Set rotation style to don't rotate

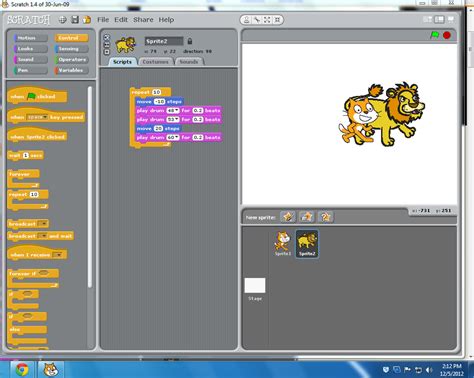pos(107,52)
